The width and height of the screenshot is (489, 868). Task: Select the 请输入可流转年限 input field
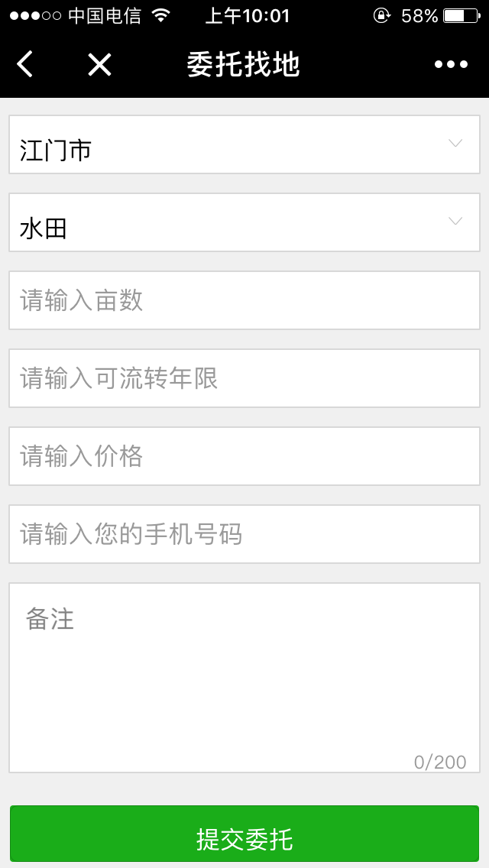click(x=244, y=379)
